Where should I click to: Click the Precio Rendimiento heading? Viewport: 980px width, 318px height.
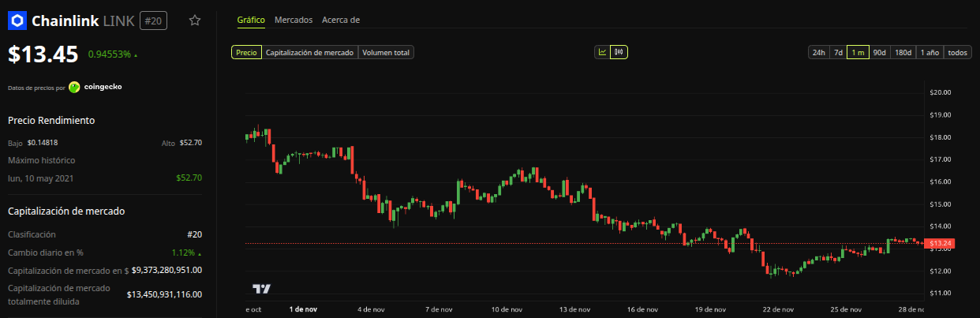pyautogui.click(x=51, y=121)
